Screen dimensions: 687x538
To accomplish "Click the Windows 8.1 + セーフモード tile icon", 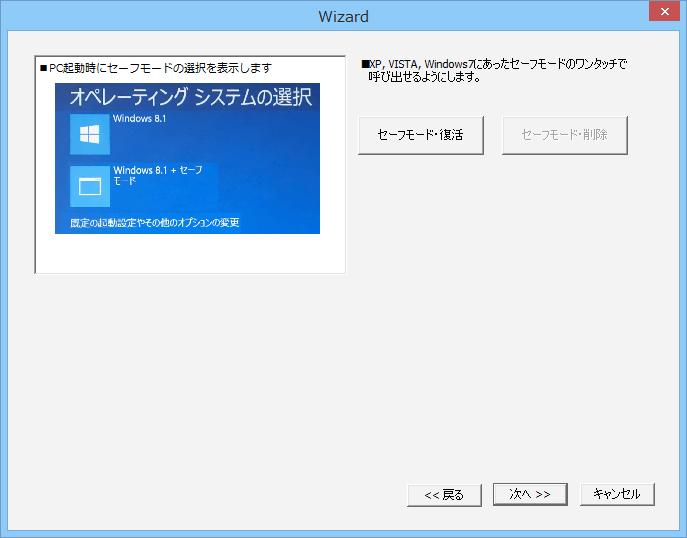I will pyautogui.click(x=90, y=186).
